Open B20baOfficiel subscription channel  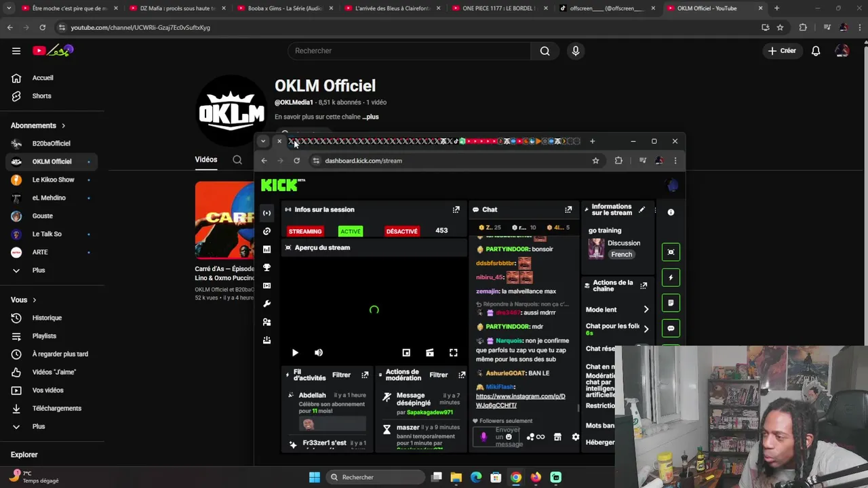pos(52,144)
